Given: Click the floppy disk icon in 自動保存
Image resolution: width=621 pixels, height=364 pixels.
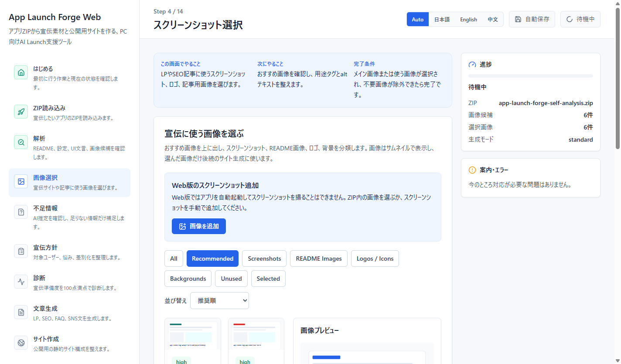Looking at the screenshot, I should tap(518, 19).
